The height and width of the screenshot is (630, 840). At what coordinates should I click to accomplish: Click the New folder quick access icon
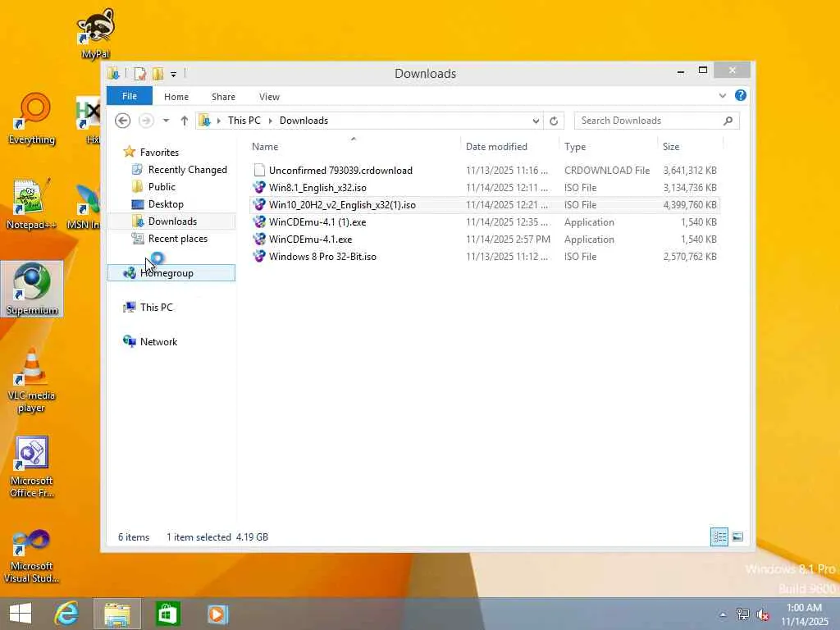157,73
